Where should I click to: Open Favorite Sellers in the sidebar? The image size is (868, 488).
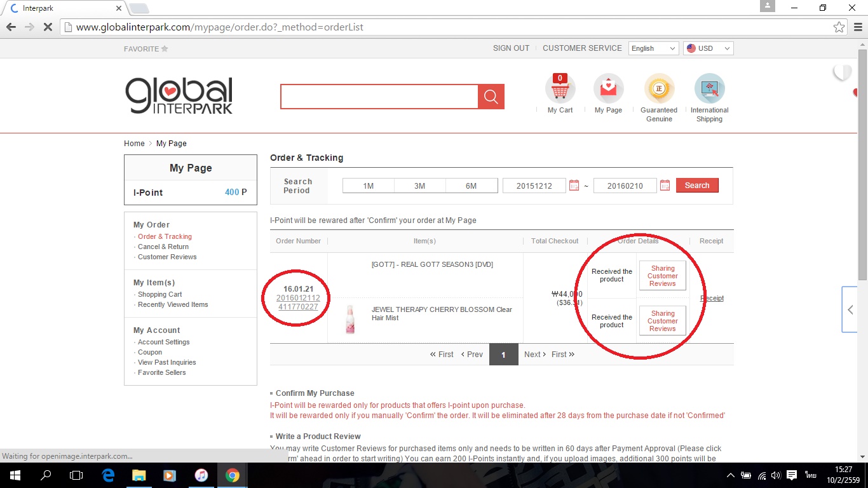[162, 372]
